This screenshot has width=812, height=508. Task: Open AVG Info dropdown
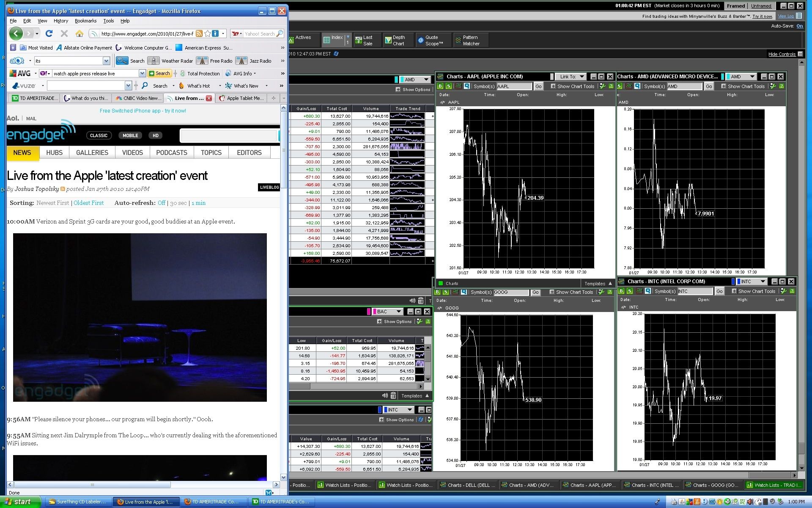tap(242, 73)
